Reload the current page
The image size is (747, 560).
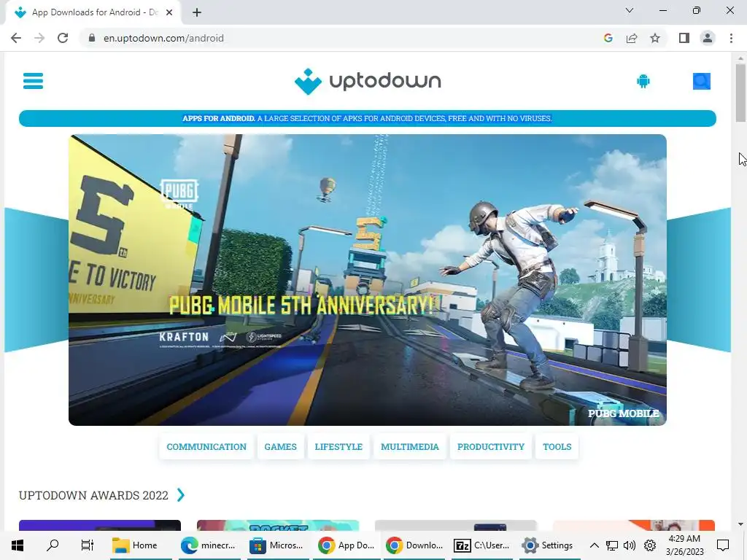(63, 38)
